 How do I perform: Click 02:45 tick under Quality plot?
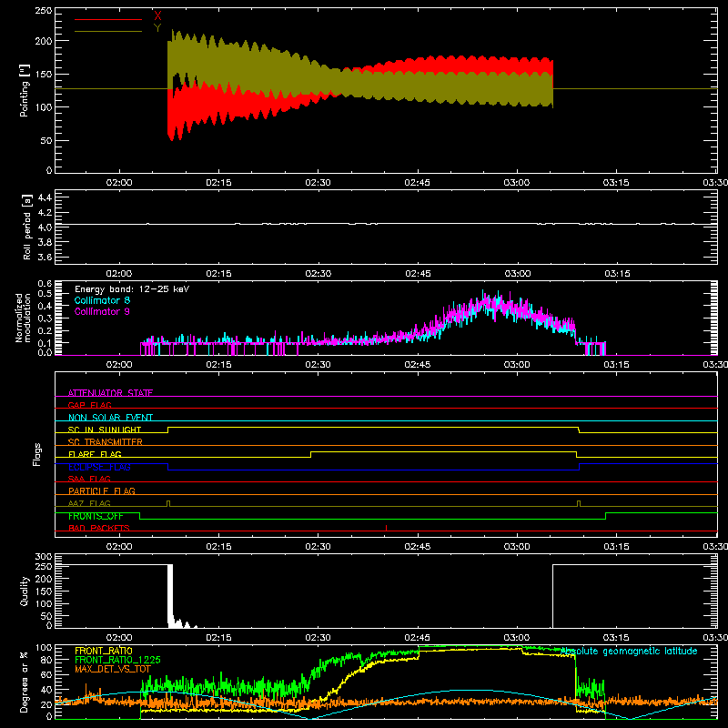click(418, 638)
